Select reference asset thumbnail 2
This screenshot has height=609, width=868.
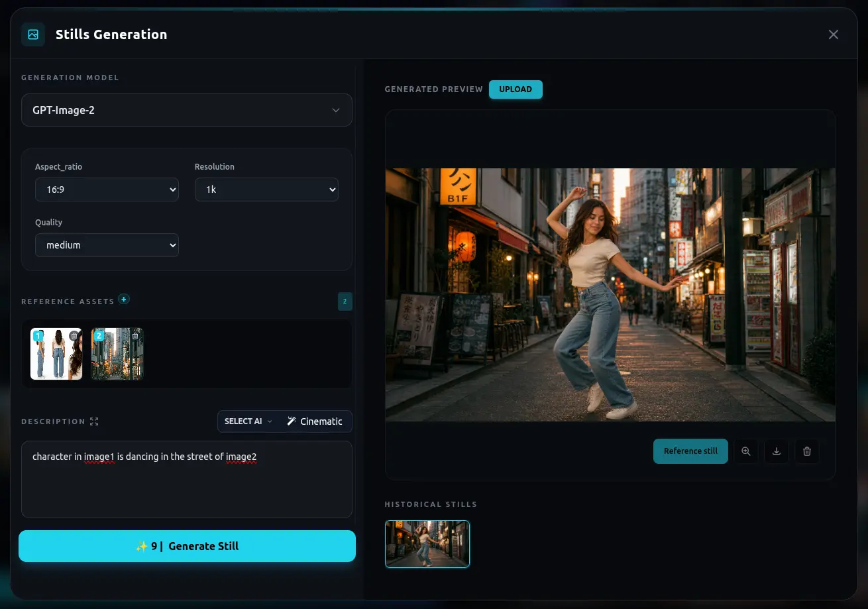point(117,354)
